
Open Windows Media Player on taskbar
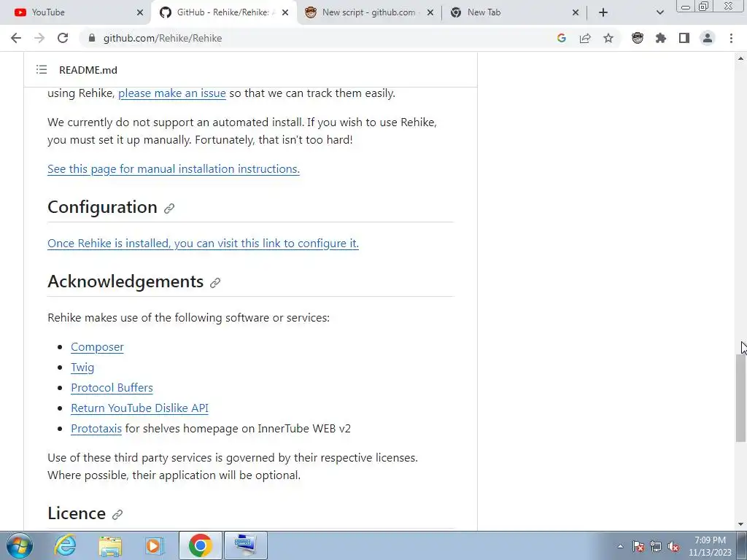(155, 545)
